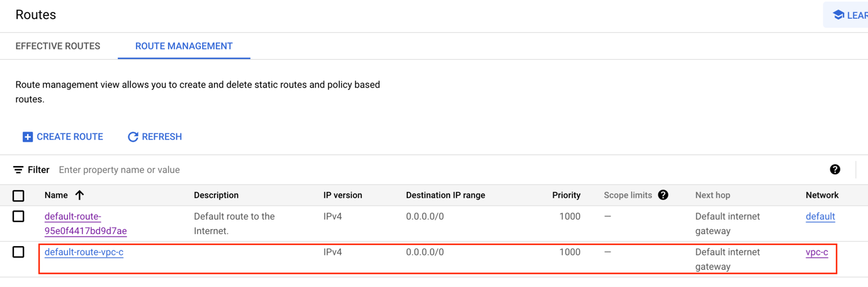Switch to the Effective Routes tab
The height and width of the screenshot is (287, 868).
tap(58, 46)
